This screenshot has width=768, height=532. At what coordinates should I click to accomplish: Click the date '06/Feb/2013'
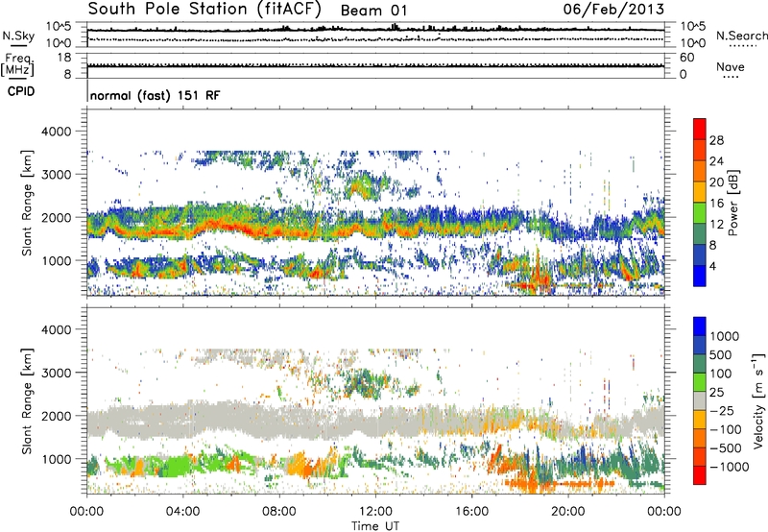pyautogui.click(x=613, y=9)
